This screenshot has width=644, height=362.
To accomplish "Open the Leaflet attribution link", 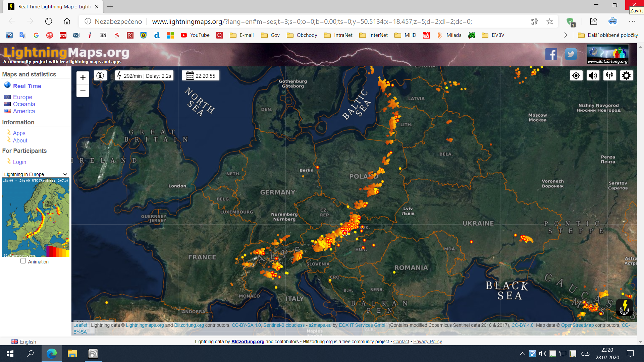I will pyautogui.click(x=80, y=325).
